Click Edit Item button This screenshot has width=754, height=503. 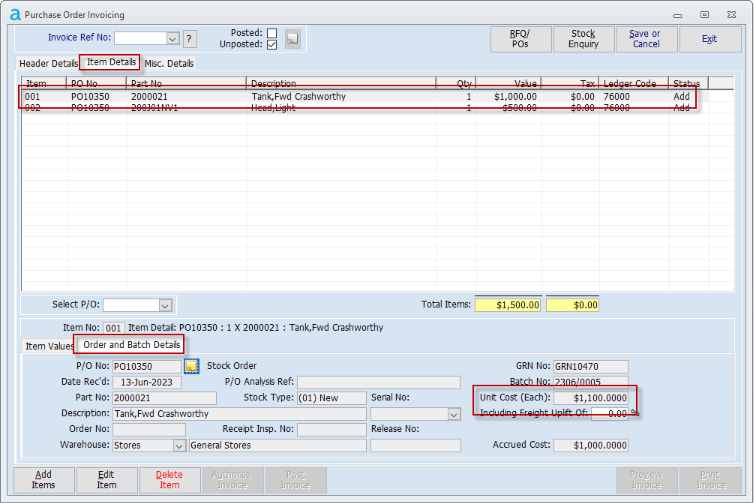(x=107, y=480)
